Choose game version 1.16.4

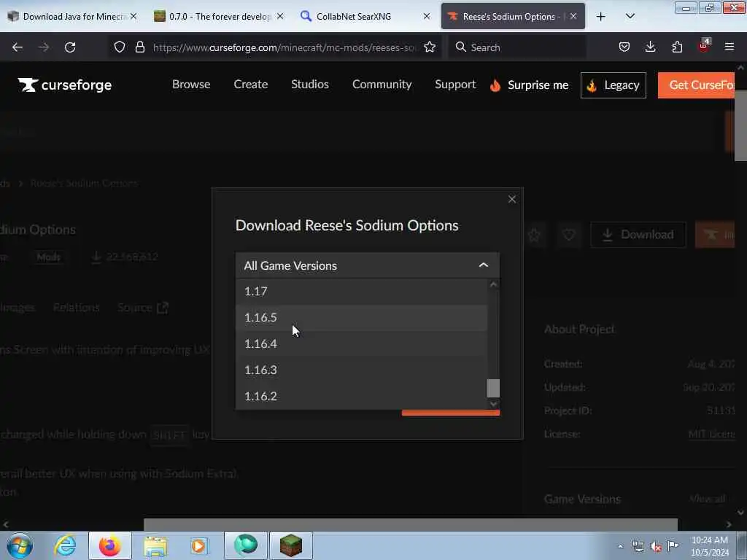(x=362, y=343)
